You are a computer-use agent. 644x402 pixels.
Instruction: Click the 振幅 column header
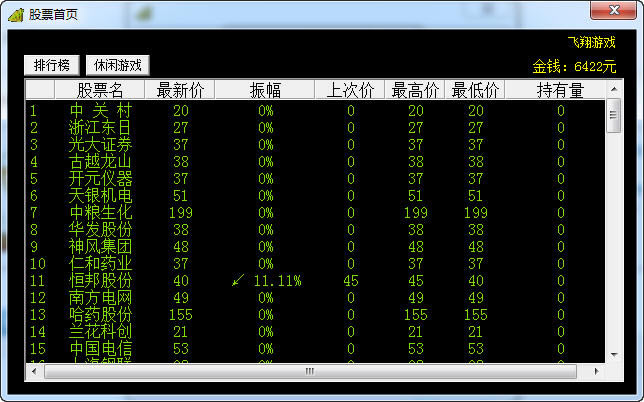(265, 90)
